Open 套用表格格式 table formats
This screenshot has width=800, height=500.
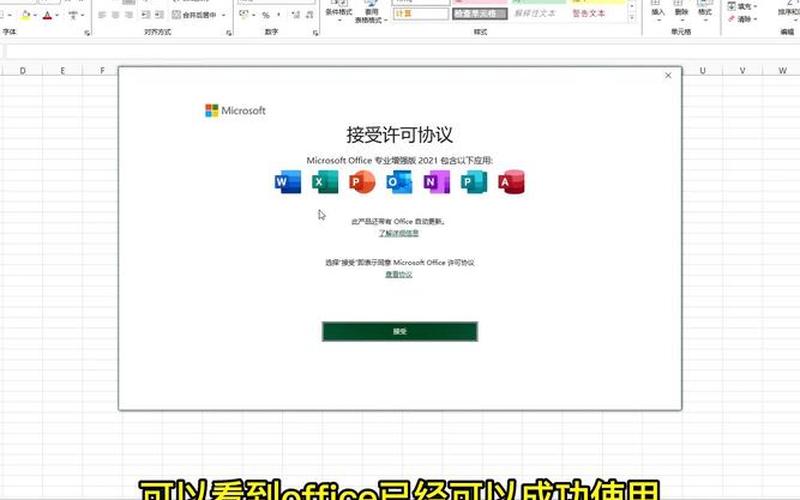tap(371, 12)
